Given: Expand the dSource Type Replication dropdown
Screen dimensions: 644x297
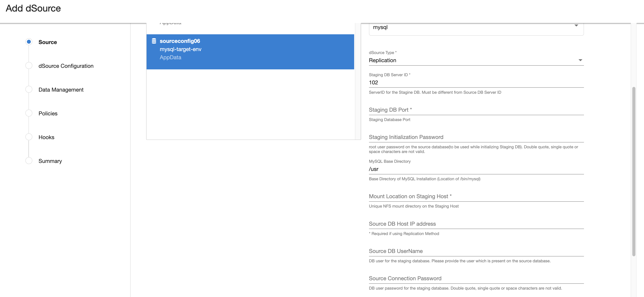Looking at the screenshot, I should 475,60.
